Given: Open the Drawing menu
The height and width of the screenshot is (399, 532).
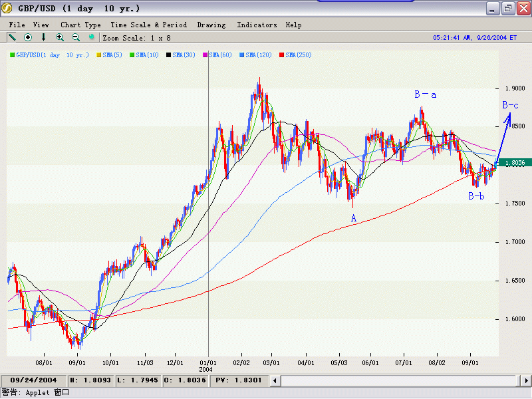Looking at the screenshot, I should tap(211, 25).
